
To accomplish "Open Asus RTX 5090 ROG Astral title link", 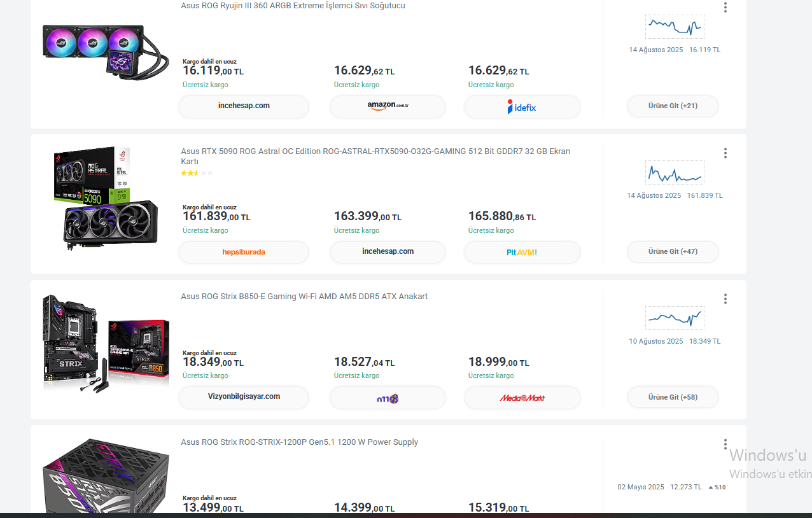I will tap(375, 157).
